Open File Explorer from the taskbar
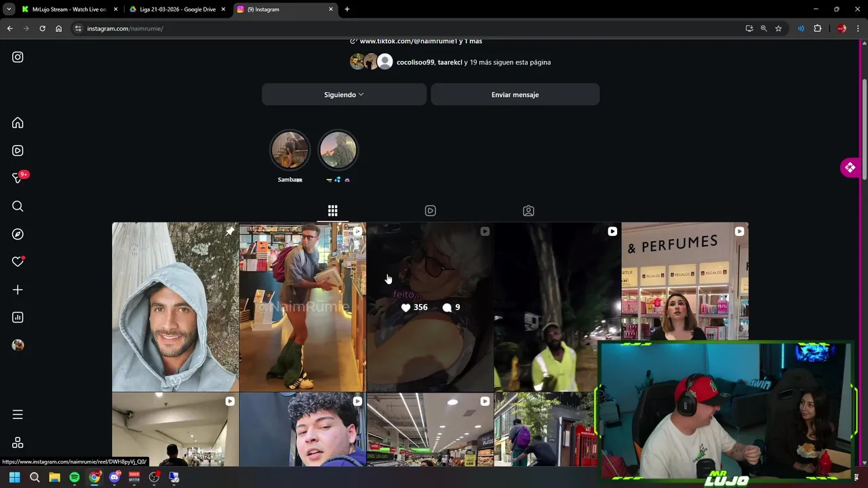 click(x=54, y=477)
